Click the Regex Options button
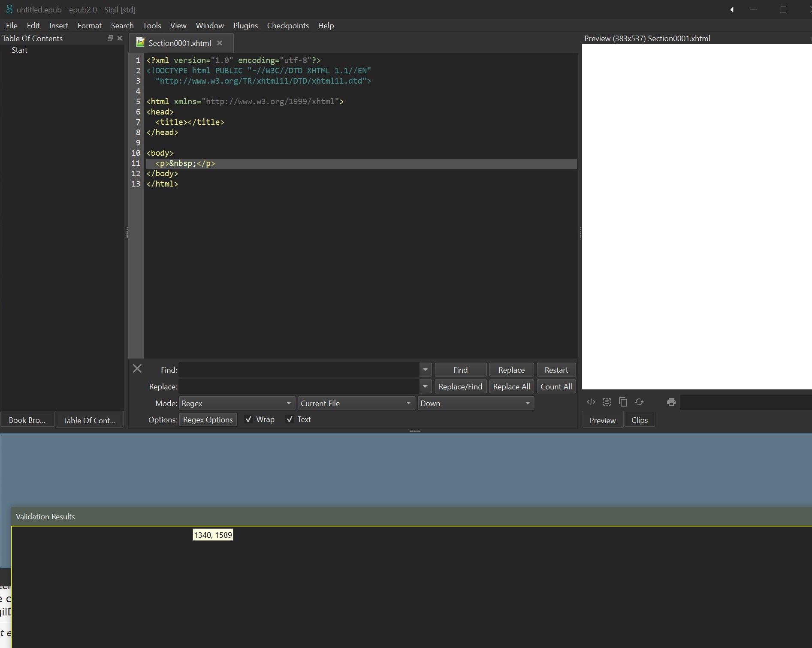The height and width of the screenshot is (648, 812). (x=208, y=419)
